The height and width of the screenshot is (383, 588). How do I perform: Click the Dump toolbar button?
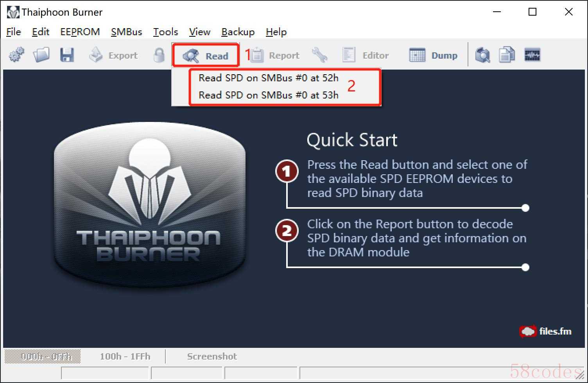(x=433, y=55)
